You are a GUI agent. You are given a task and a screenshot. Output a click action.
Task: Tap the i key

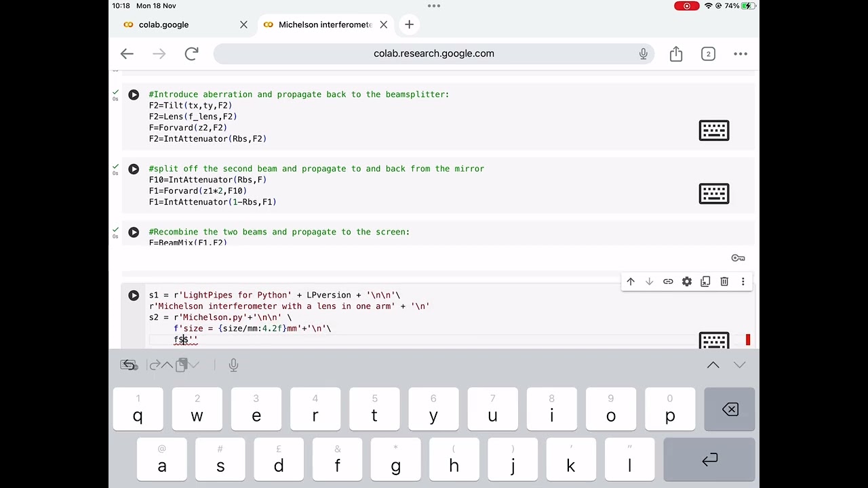(x=552, y=409)
